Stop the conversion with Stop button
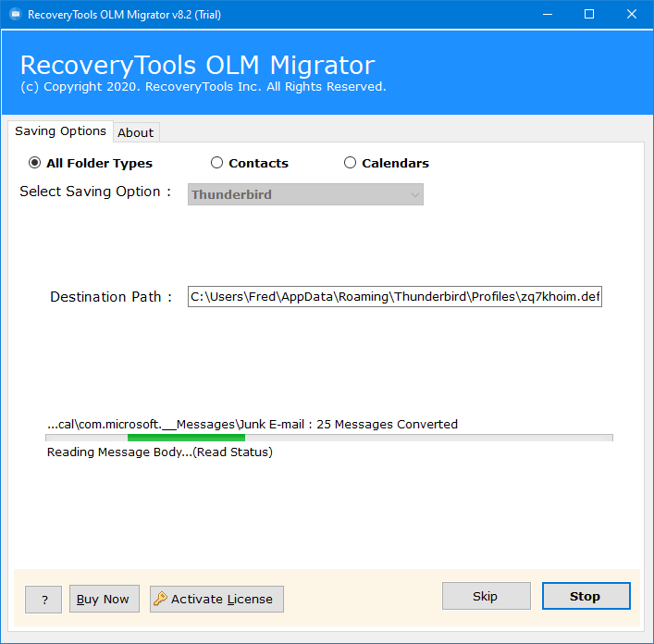This screenshot has width=654, height=644. [586, 596]
